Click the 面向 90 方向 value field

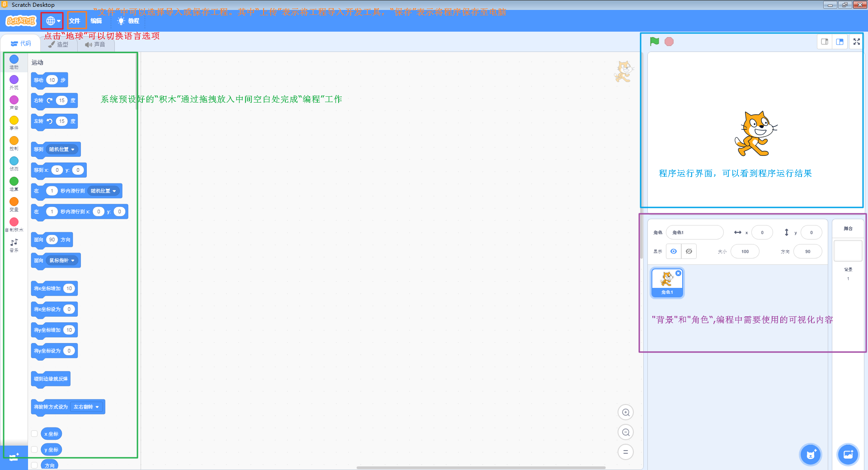pyautogui.click(x=52, y=240)
